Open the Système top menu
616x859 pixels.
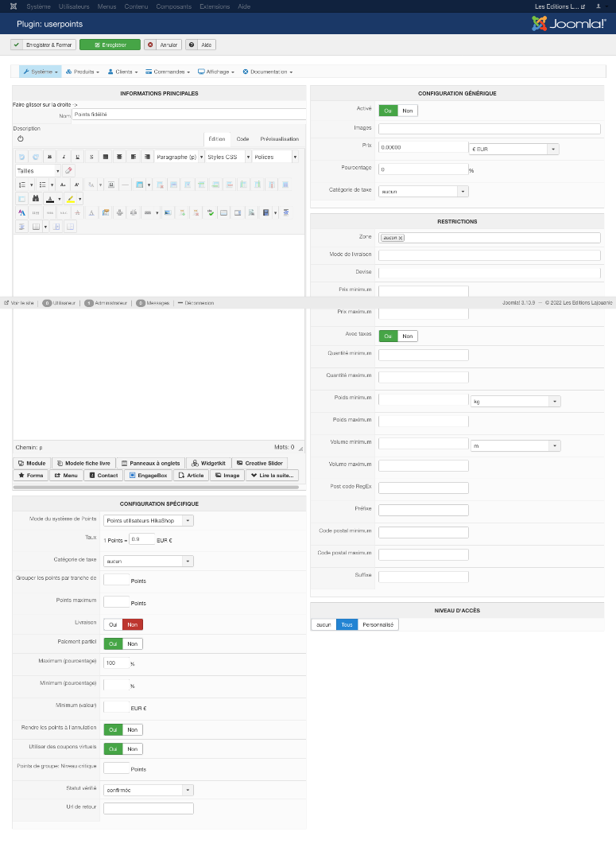click(38, 6)
